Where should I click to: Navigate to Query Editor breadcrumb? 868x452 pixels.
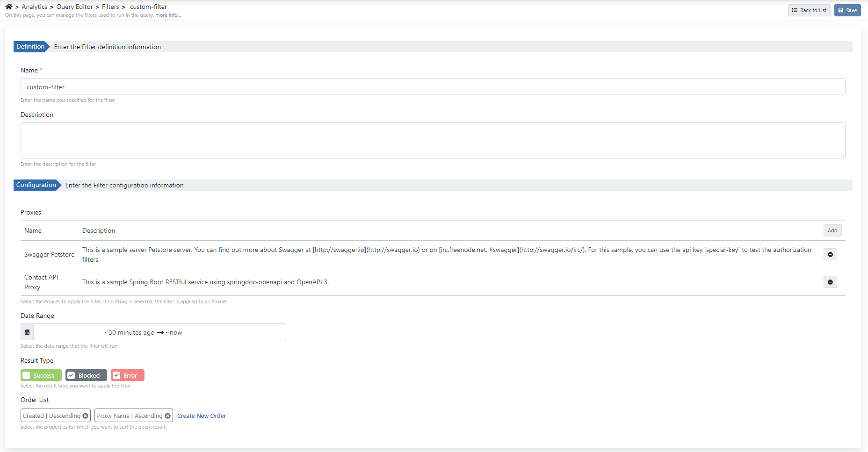pos(74,7)
